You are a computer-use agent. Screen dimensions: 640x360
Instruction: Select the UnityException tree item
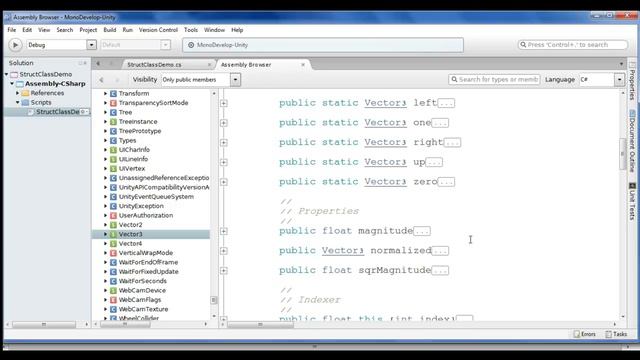click(141, 206)
